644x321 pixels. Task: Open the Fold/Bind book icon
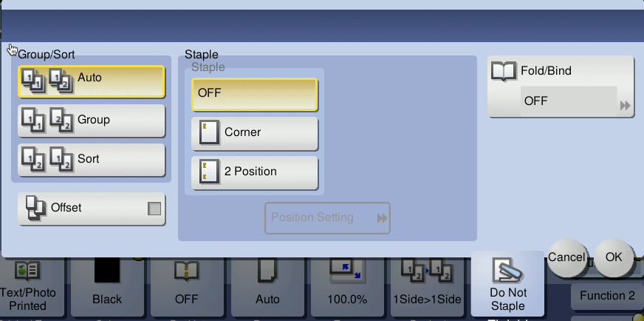pyautogui.click(x=504, y=72)
